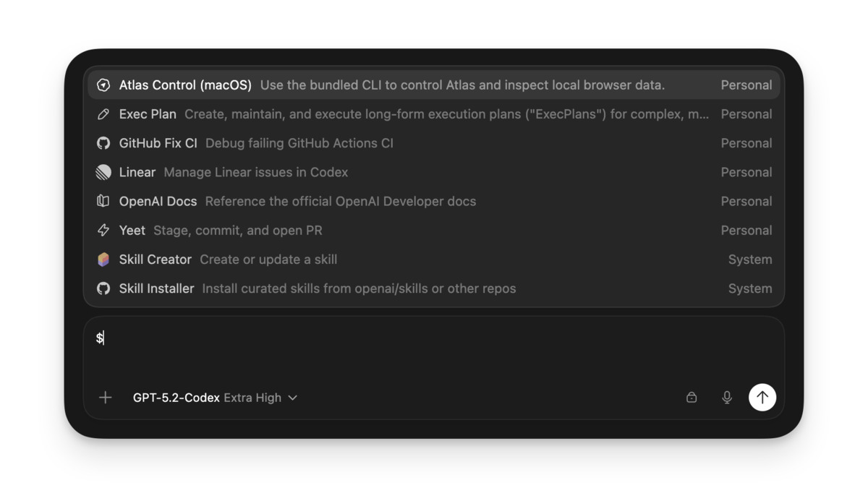Image resolution: width=868 pixels, height=488 pixels.
Task: Select the Exec Plan pencil icon
Action: (x=103, y=114)
